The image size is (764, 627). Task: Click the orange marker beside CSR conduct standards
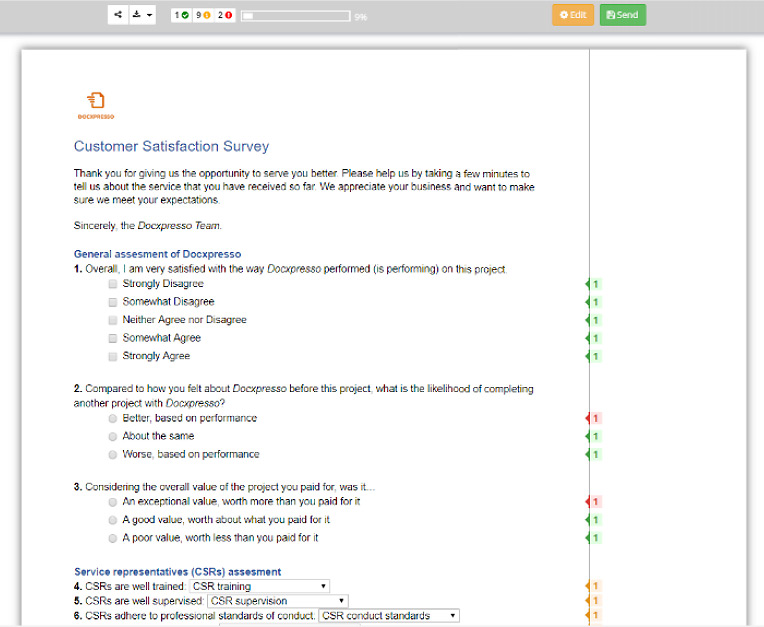tap(593, 615)
